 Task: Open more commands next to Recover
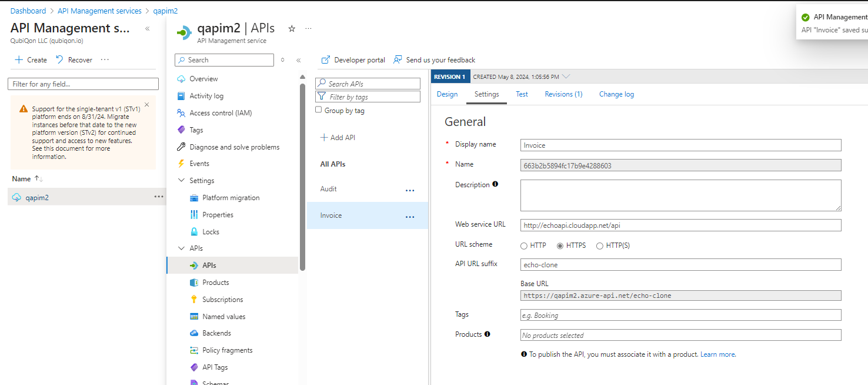click(x=105, y=60)
